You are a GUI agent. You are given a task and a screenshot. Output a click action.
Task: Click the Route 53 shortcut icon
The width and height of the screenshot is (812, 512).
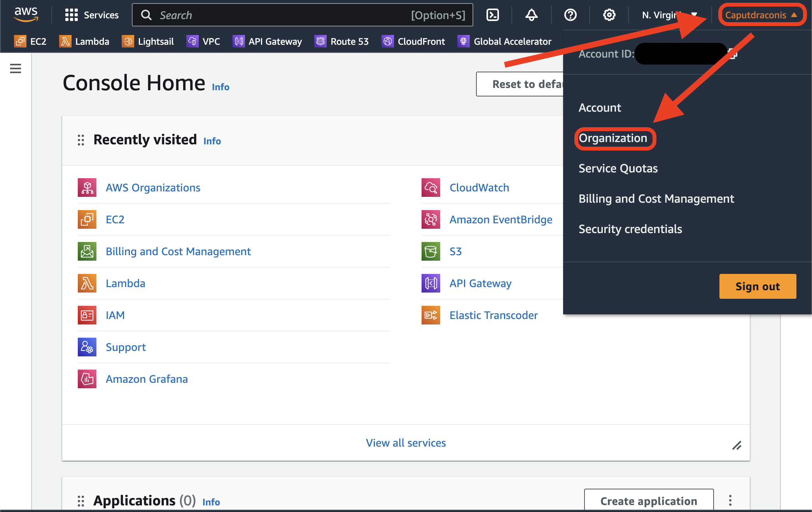click(320, 41)
